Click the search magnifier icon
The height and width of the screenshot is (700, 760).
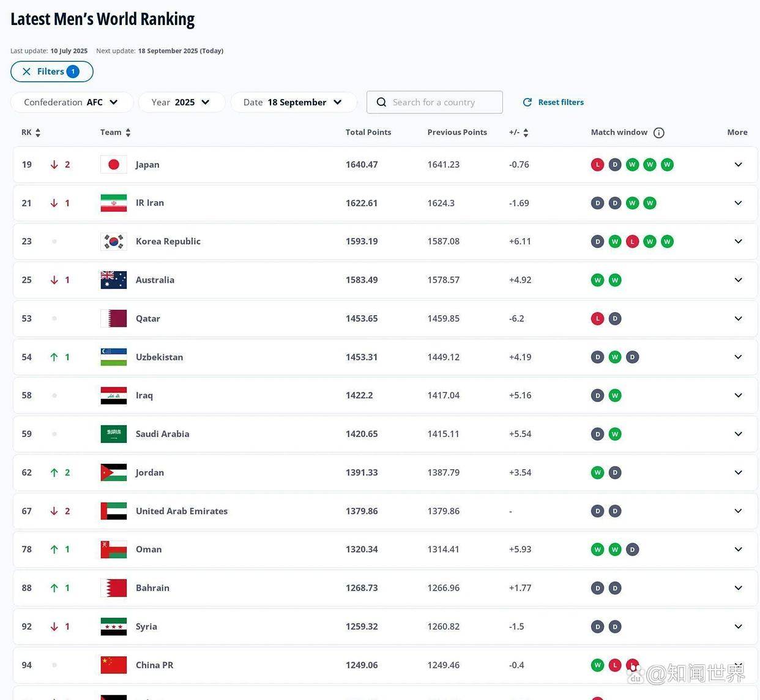381,102
